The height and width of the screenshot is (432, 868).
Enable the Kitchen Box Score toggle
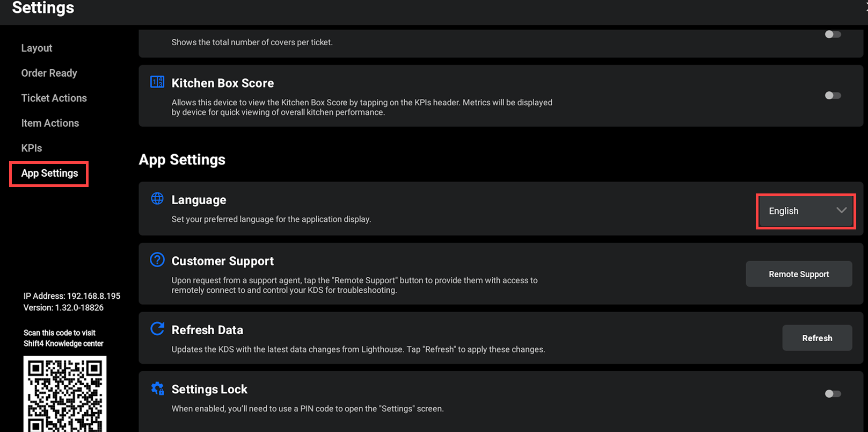coord(833,96)
